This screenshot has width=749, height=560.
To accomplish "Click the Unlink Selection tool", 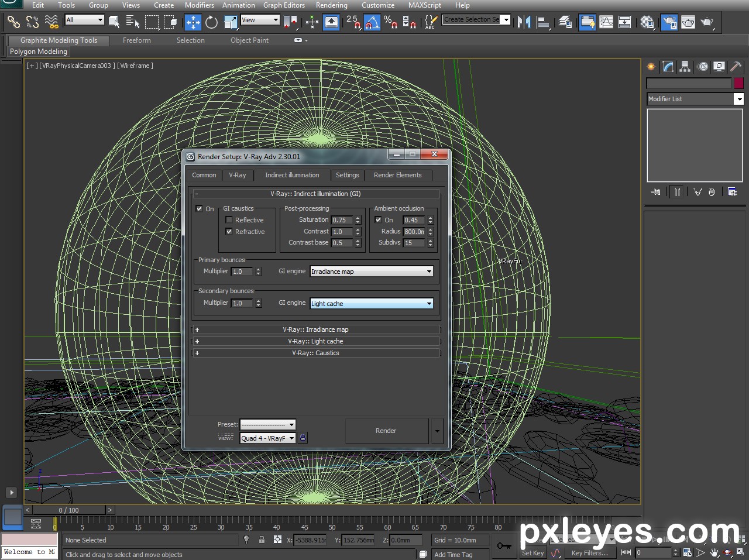I will pos(32,22).
